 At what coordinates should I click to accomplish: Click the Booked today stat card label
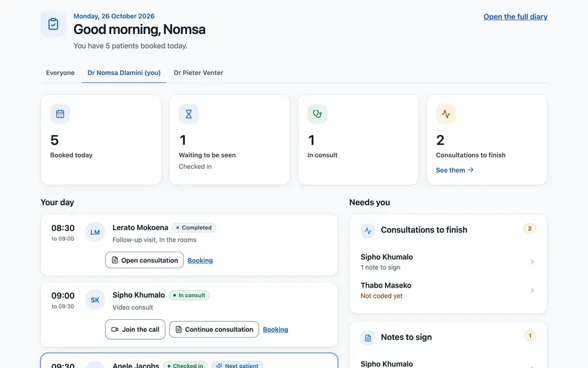pos(71,155)
